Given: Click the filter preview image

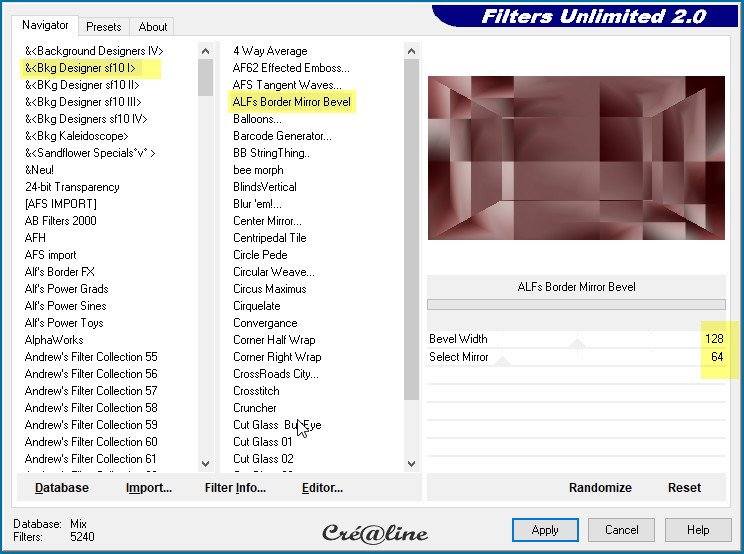Looking at the screenshot, I should [x=576, y=158].
